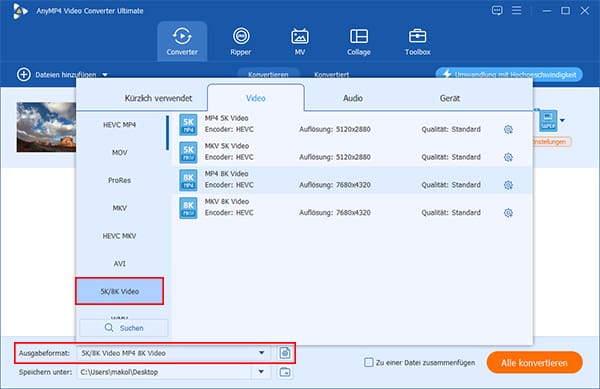Open settings gear for MKV 5K Video

[x=508, y=157]
